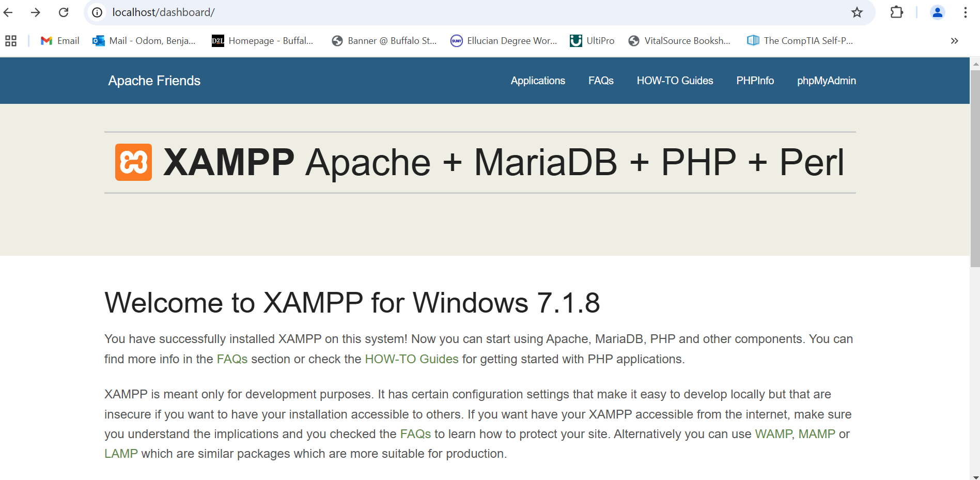Open the Extensions puzzle icon
980x480 pixels.
tap(897, 12)
